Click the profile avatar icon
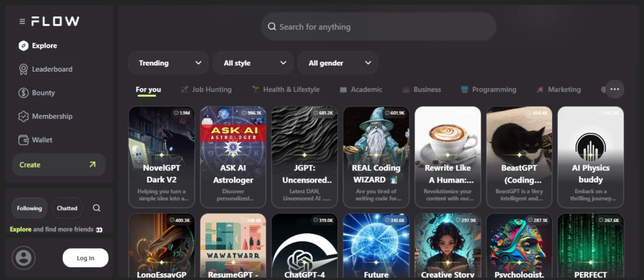644x280 pixels. coord(23,258)
